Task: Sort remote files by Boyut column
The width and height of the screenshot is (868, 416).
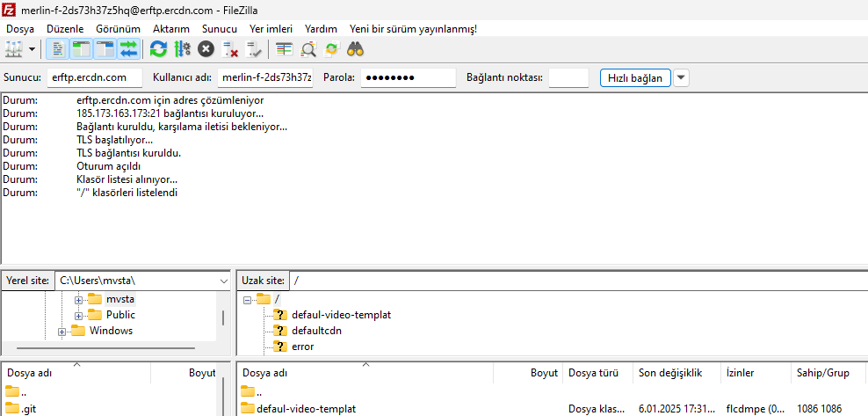Action: coord(528,374)
